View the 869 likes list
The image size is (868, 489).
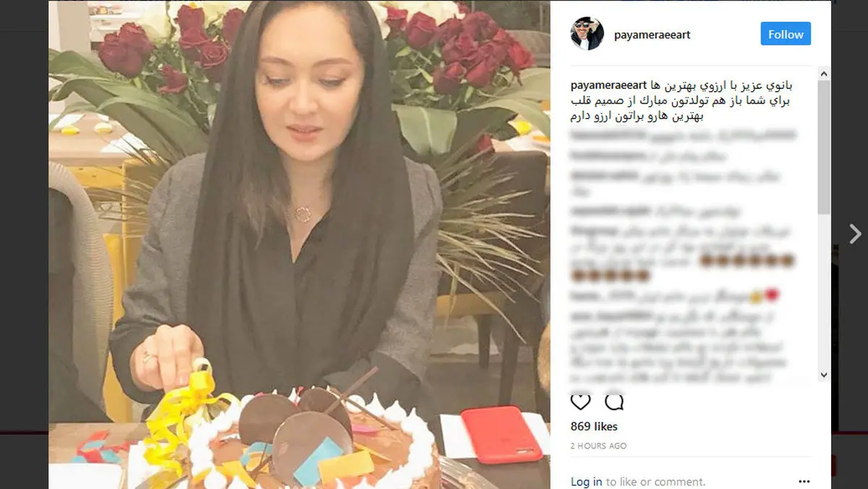[594, 426]
